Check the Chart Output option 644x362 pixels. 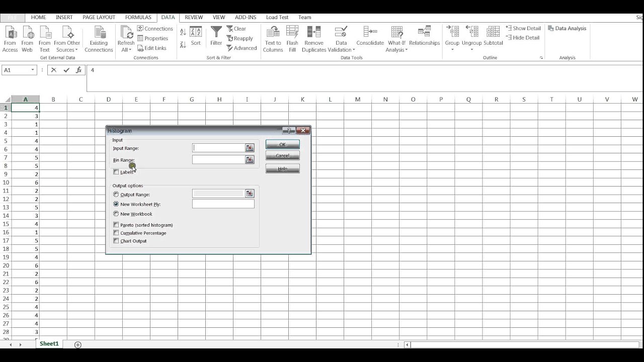[116, 241]
